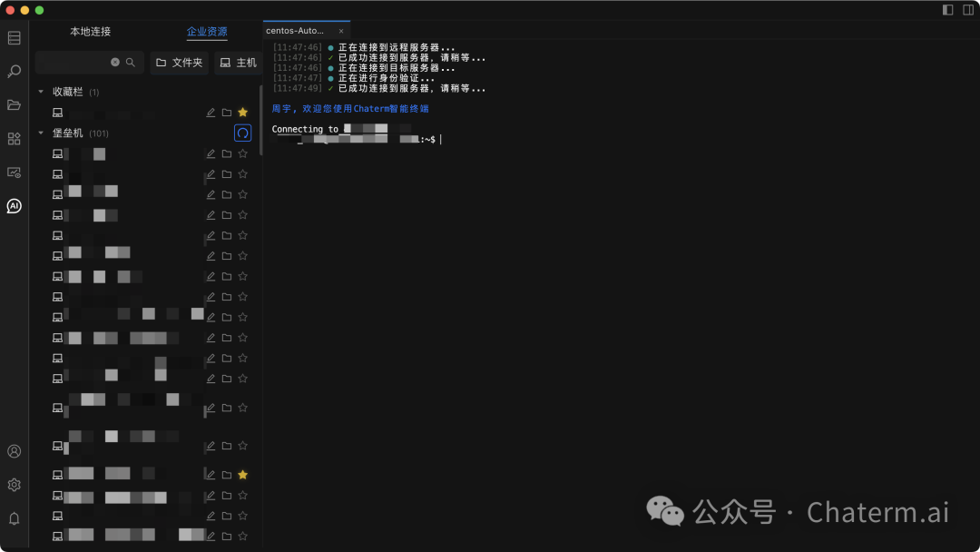Toggle gold star on the starred 堡垒机 host

pos(242,475)
